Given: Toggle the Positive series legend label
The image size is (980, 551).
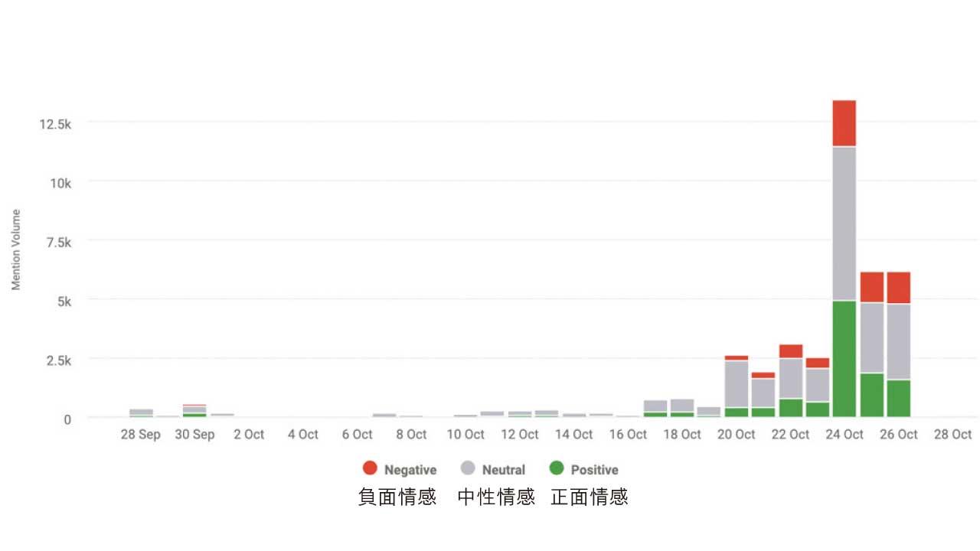Looking at the screenshot, I should 594,470.
